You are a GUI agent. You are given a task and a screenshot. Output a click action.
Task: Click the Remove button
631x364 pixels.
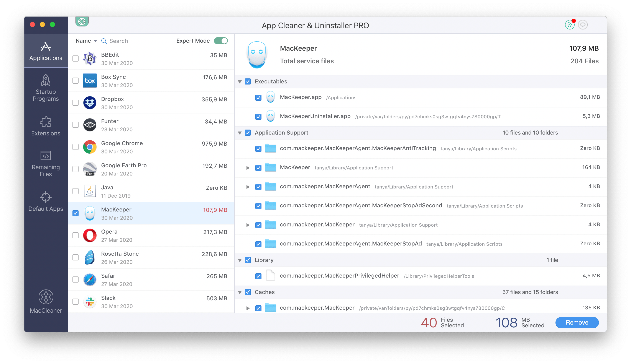click(577, 322)
